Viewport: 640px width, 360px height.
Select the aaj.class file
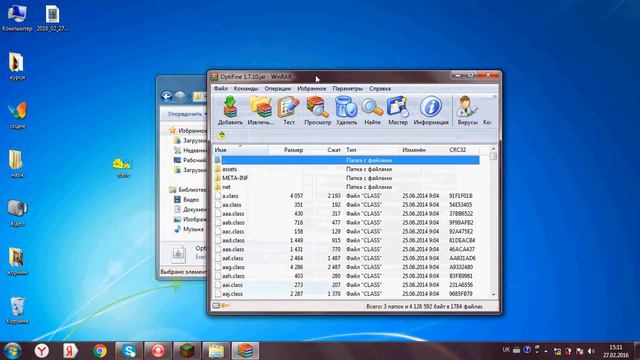click(346, 294)
